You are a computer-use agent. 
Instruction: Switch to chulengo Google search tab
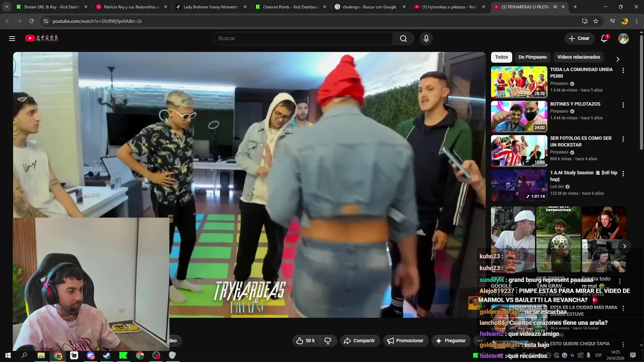point(370,7)
